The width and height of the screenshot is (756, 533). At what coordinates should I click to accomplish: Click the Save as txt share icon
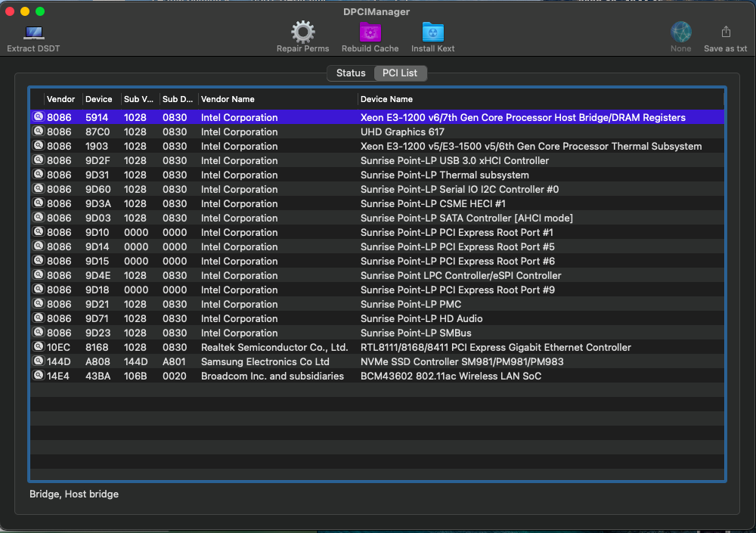point(726,32)
